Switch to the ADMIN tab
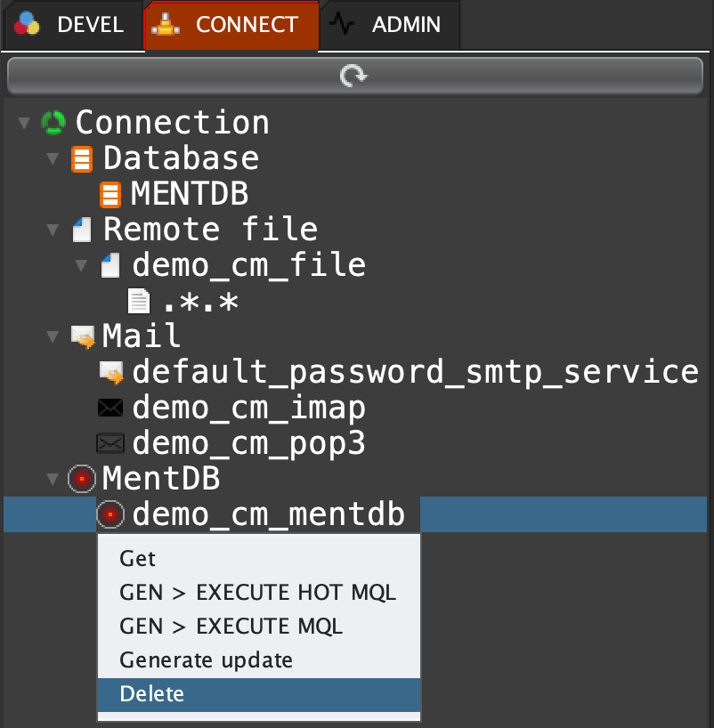Image resolution: width=714 pixels, height=728 pixels. point(391,25)
